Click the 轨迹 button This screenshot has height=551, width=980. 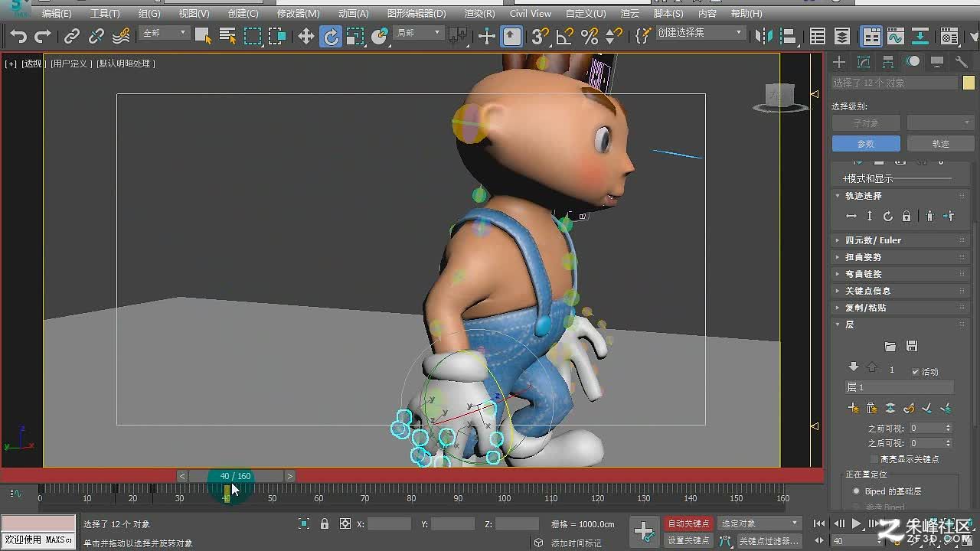tap(941, 144)
